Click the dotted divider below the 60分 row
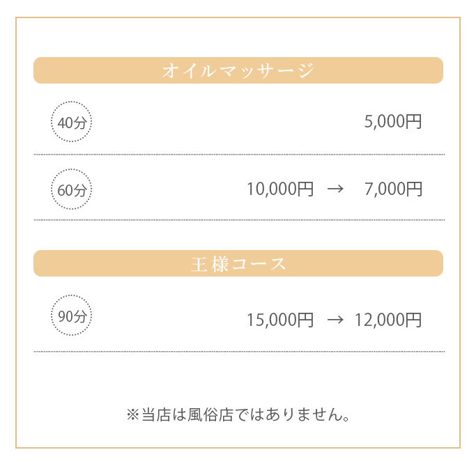 click(x=238, y=220)
